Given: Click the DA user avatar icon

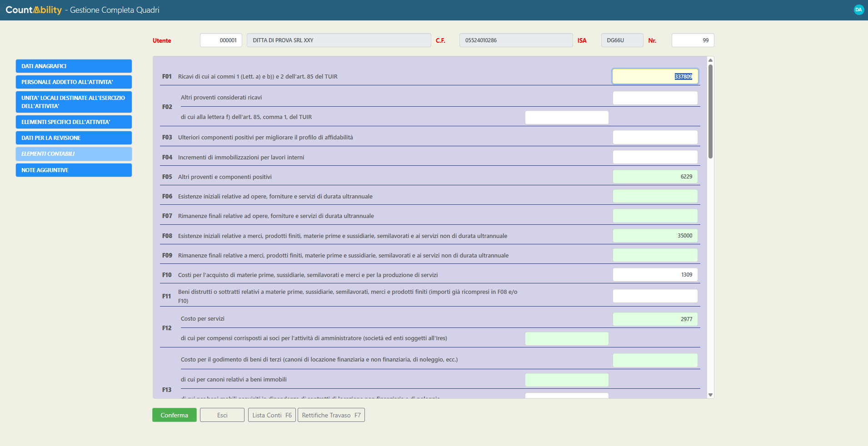Looking at the screenshot, I should tap(858, 10).
